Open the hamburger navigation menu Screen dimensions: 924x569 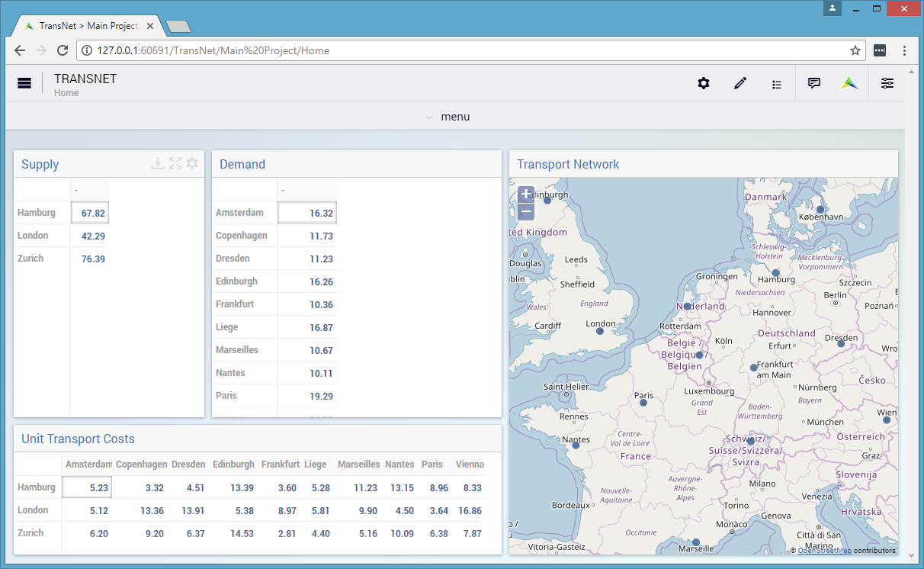point(24,83)
